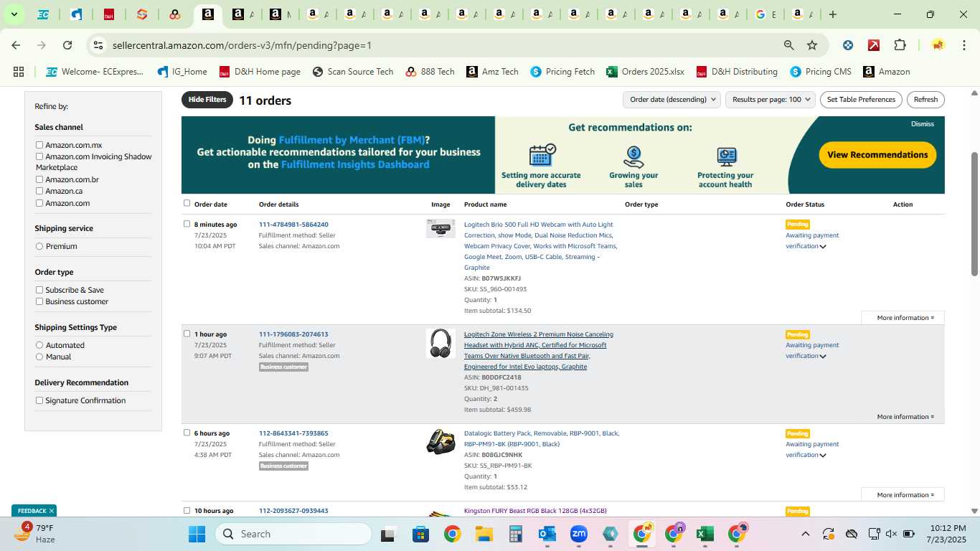Refresh the orders list
The image size is (980, 551).
coord(925,100)
